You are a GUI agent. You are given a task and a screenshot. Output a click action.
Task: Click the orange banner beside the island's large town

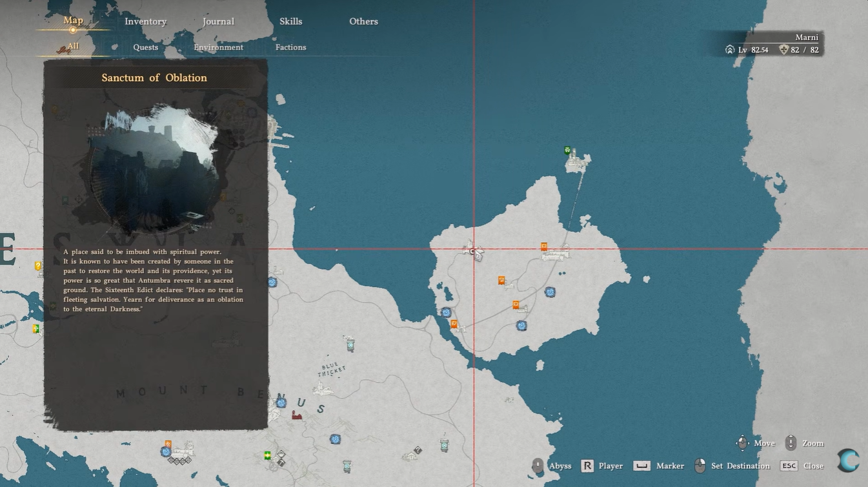point(544,246)
